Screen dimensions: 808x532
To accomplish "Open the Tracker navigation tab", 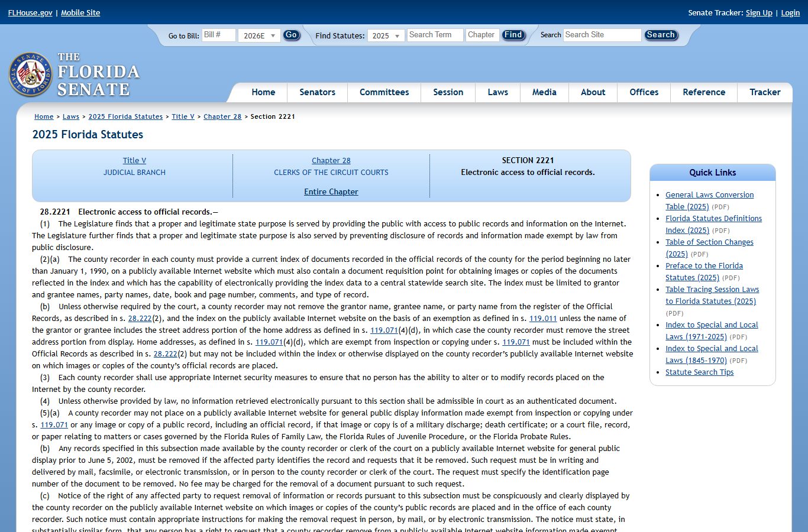I will pos(765,92).
